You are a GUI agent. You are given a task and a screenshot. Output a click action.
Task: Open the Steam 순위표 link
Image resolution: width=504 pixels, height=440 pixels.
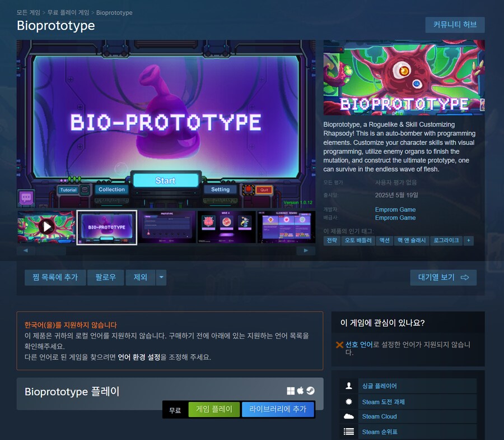[x=380, y=432]
